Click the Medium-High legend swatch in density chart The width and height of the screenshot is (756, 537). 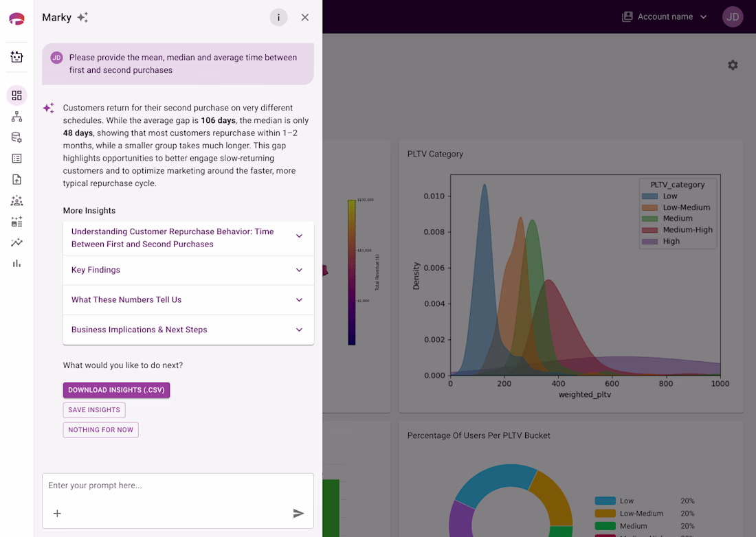pyautogui.click(x=649, y=230)
